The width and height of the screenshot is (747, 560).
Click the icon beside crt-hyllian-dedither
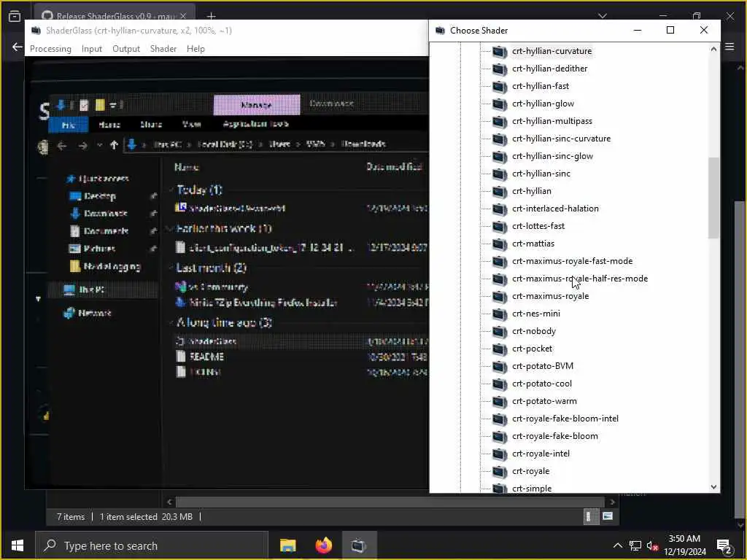point(499,69)
